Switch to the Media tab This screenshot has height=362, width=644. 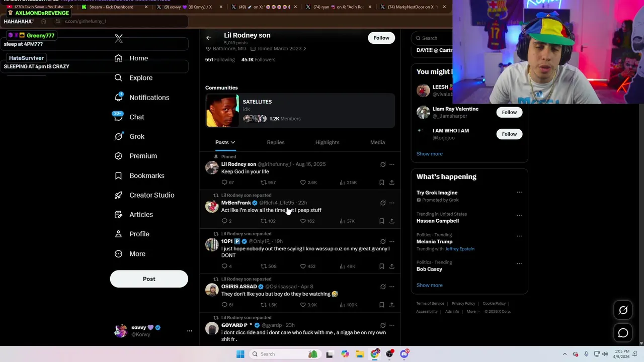[x=377, y=143]
